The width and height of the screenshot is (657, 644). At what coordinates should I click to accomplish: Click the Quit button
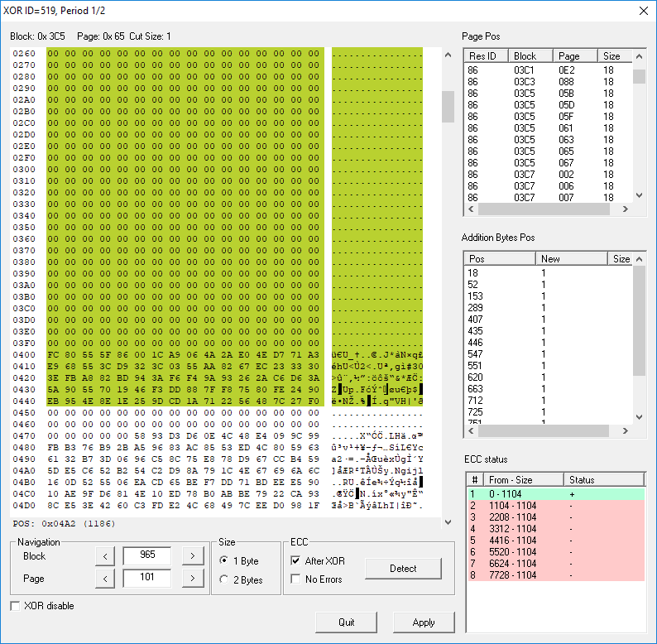tap(346, 622)
